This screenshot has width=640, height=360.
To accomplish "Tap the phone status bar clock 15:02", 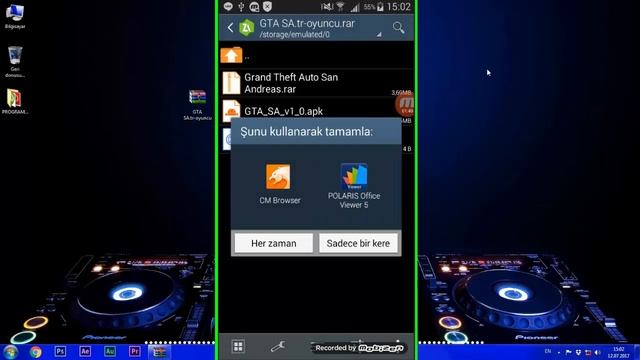I will (399, 7).
